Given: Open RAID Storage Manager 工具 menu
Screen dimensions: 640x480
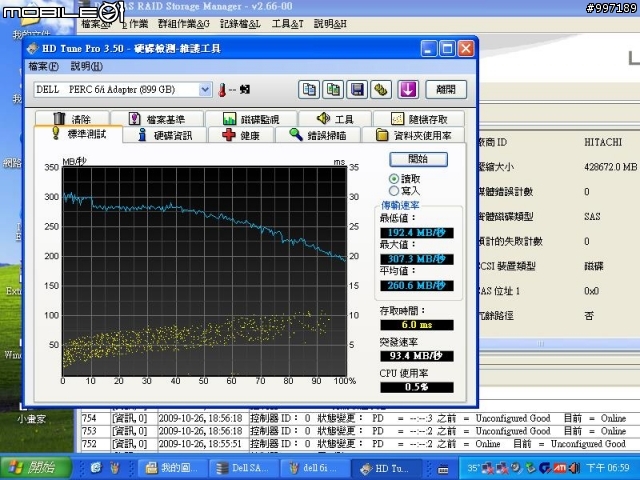Looking at the screenshot, I should (287, 24).
